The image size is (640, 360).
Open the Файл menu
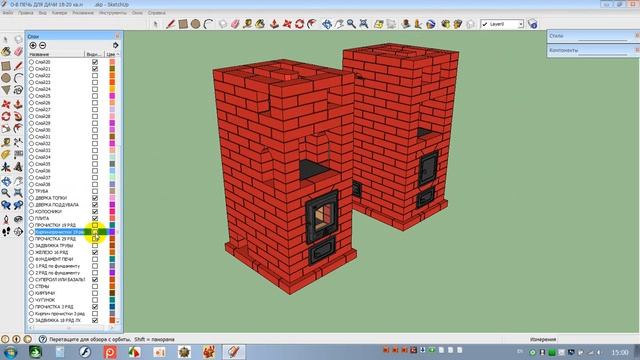tap(8, 13)
